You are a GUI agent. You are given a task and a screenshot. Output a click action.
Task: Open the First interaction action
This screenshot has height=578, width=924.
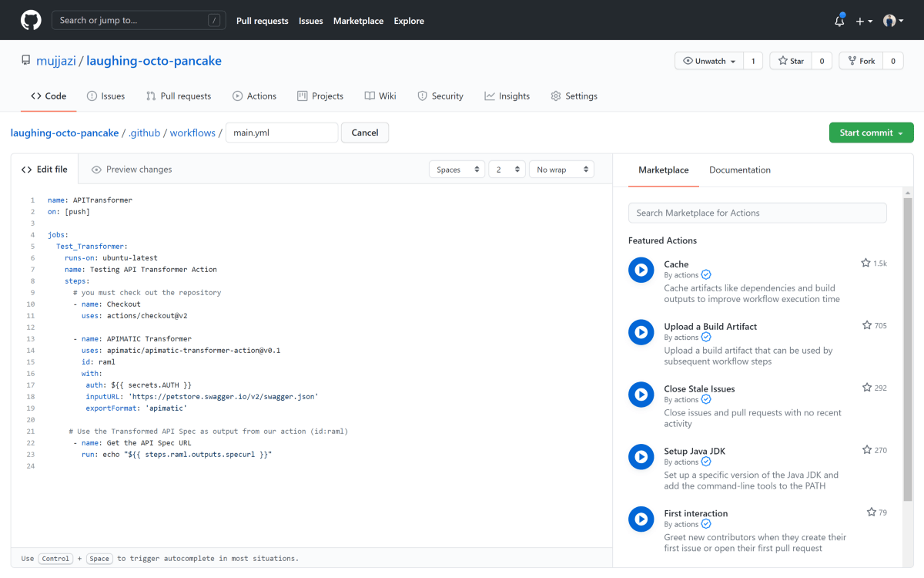coord(695,513)
